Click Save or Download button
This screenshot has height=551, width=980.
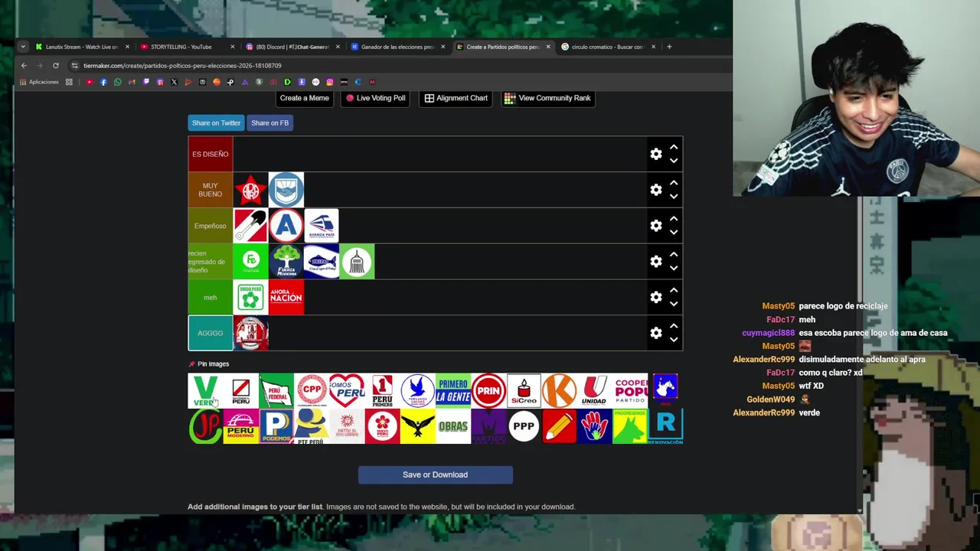tap(435, 474)
